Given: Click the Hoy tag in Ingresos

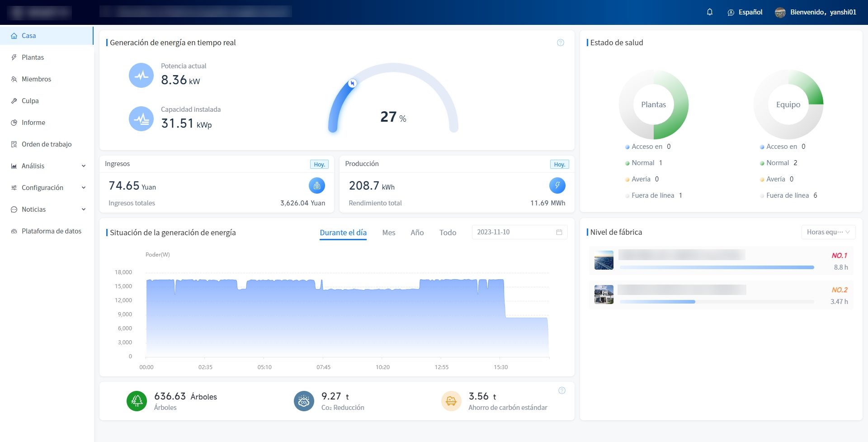Looking at the screenshot, I should pyautogui.click(x=320, y=165).
